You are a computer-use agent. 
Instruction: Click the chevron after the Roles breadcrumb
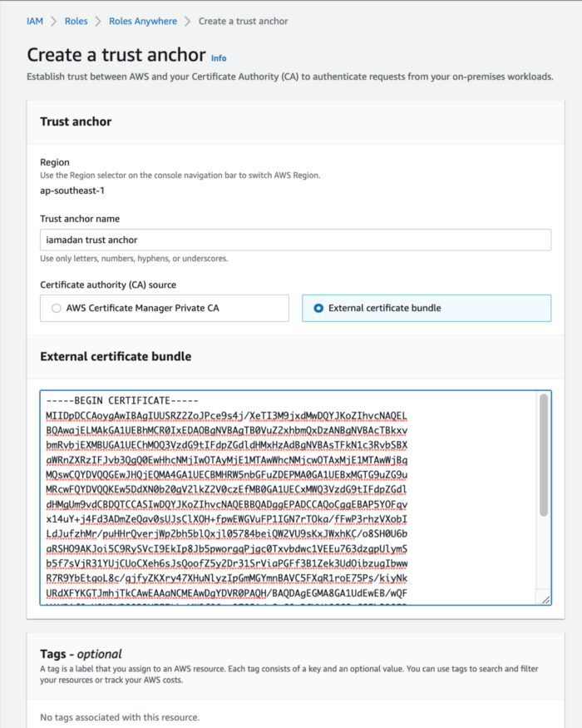click(96, 21)
